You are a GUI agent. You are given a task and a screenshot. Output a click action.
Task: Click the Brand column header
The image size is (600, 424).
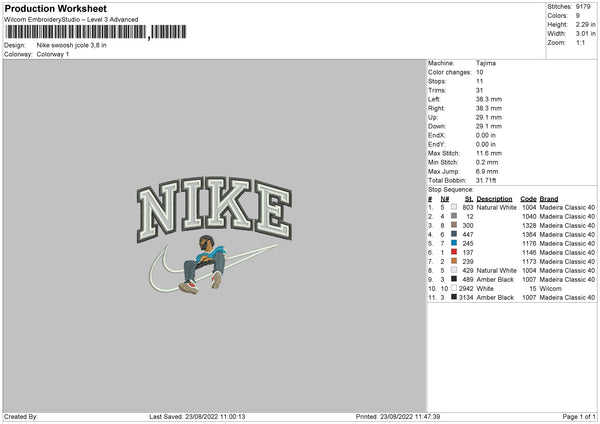[x=549, y=199]
